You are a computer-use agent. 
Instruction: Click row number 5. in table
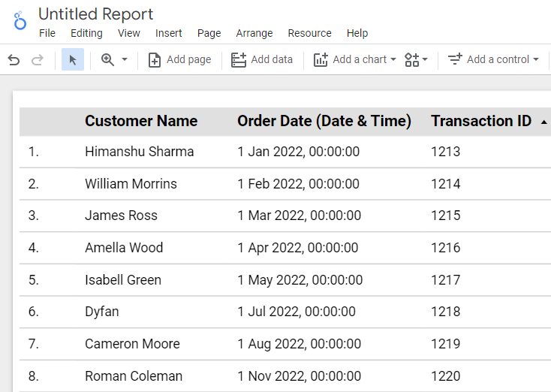[x=33, y=280]
